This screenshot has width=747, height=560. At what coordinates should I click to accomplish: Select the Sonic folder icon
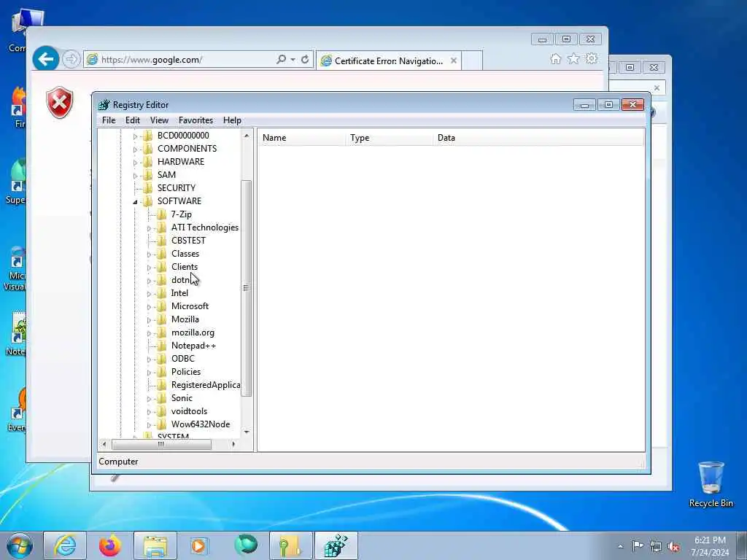pos(161,398)
